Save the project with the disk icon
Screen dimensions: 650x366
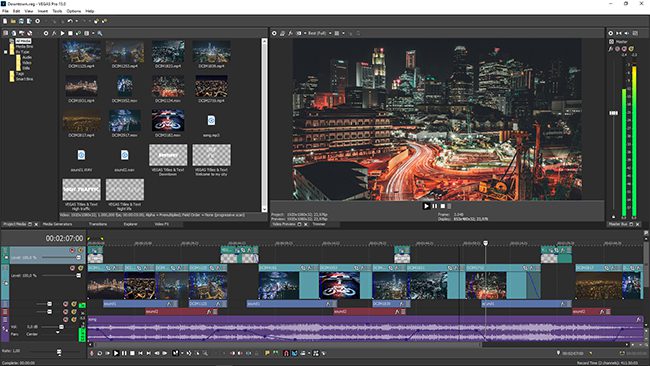click(21, 21)
